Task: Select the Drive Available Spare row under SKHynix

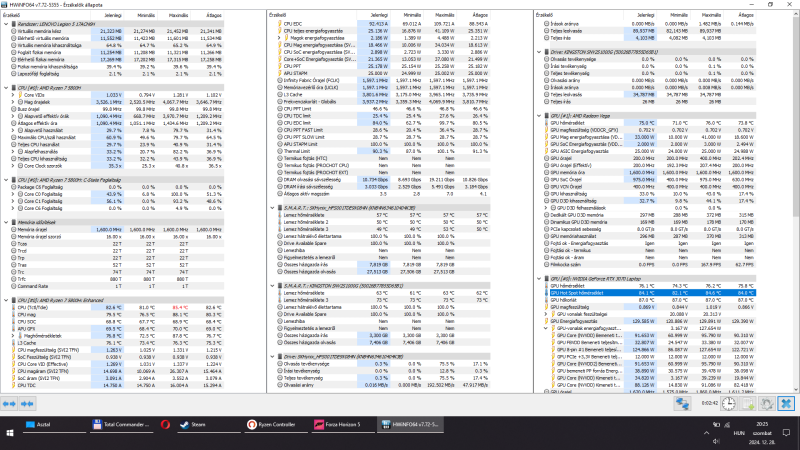Action: tap(383, 243)
